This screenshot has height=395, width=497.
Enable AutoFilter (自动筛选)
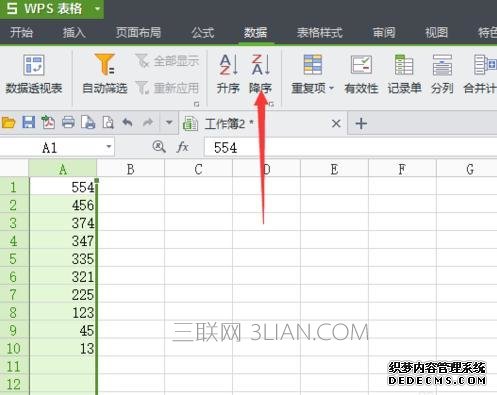click(105, 74)
